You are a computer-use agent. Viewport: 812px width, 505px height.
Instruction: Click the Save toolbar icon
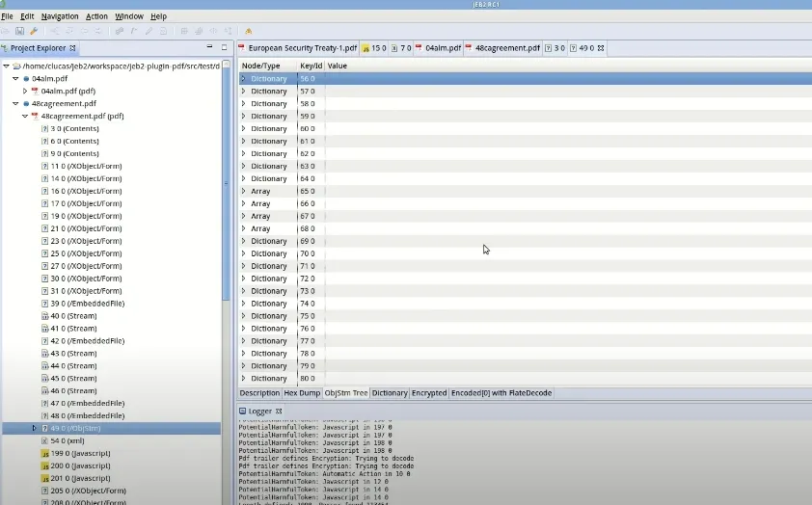[x=19, y=31]
